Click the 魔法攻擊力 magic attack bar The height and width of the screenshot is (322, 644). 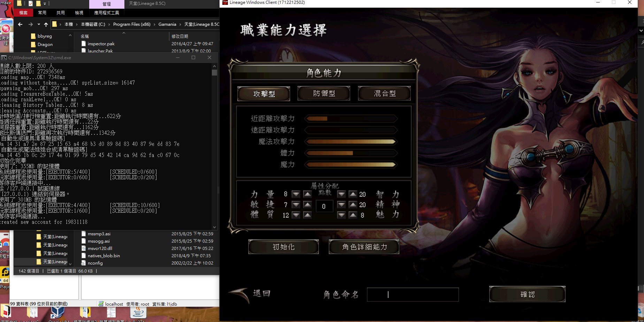[351, 142]
